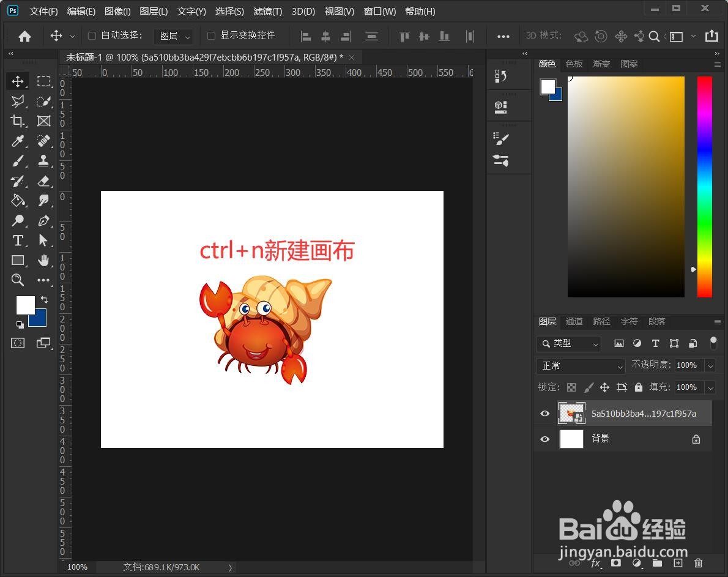The width and height of the screenshot is (728, 577).
Task: Expand the 不透明度 opacity dropdown arrow
Action: coord(710,366)
